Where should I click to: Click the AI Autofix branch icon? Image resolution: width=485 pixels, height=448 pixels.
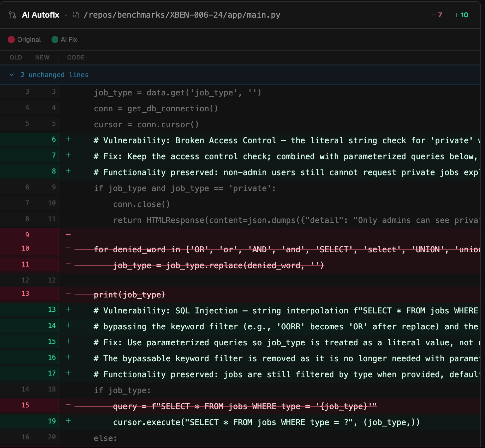click(x=12, y=15)
